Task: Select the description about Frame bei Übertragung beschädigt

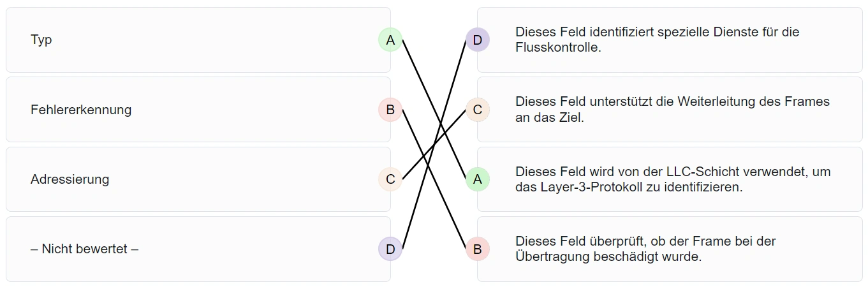Action: pos(670,249)
